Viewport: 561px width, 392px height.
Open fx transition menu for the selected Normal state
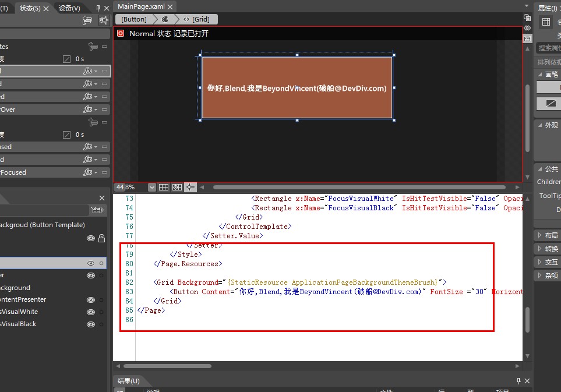[x=90, y=71]
